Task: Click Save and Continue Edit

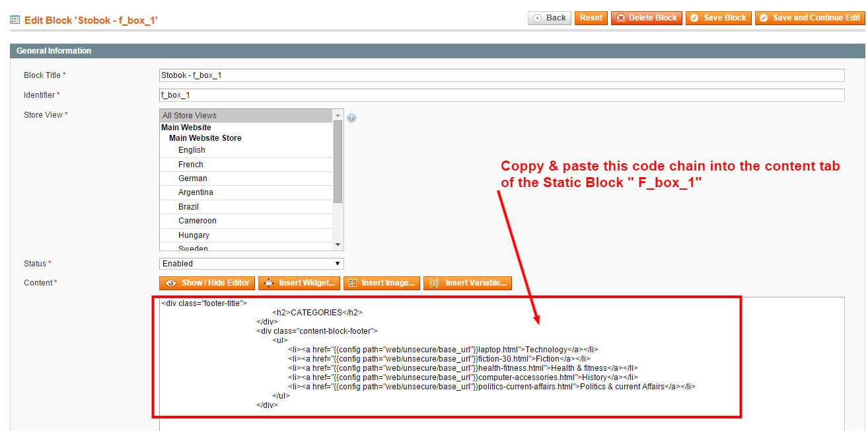Action: [809, 18]
